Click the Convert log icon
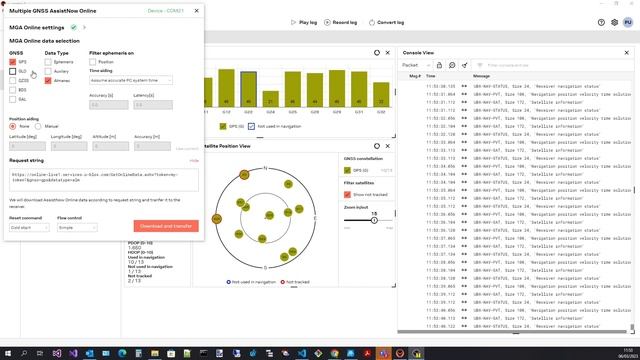The height and width of the screenshot is (360, 640). point(371,22)
